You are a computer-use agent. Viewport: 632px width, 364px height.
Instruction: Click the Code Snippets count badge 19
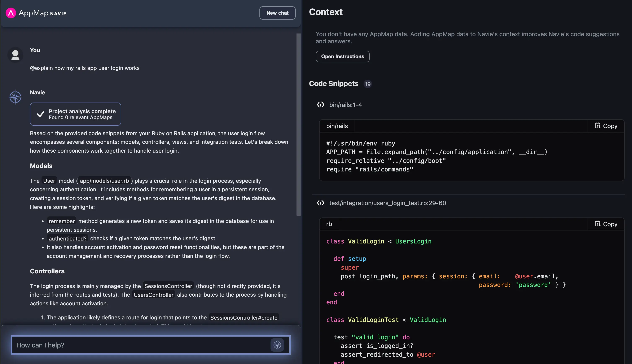(367, 84)
